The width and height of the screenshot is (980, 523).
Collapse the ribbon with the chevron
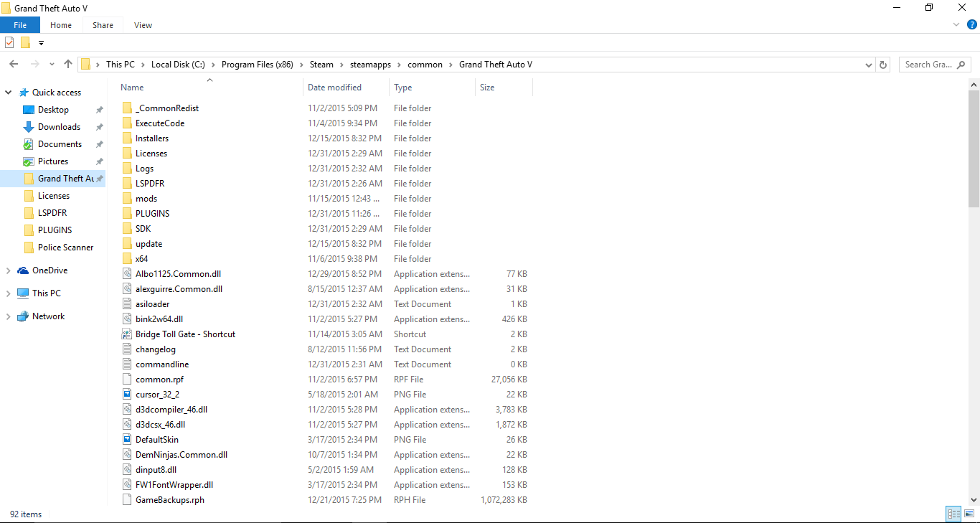pos(956,24)
